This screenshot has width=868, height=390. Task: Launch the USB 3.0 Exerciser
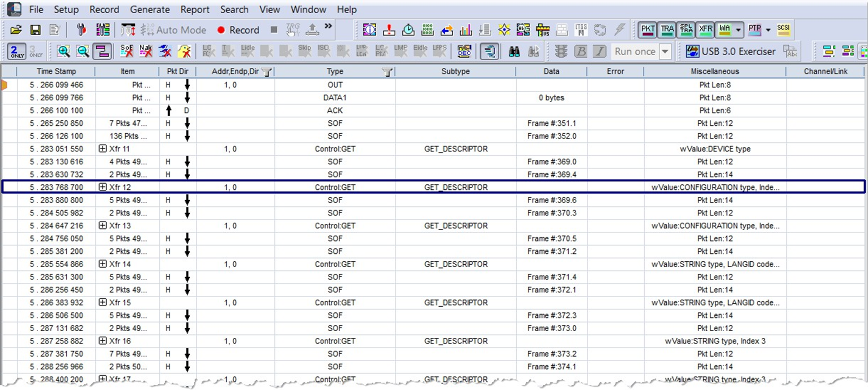click(731, 51)
